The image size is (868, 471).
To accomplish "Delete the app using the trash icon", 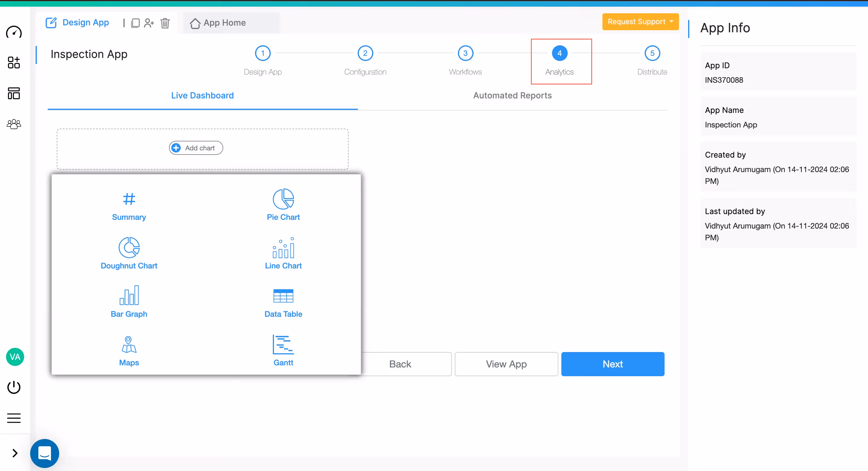I will (165, 23).
